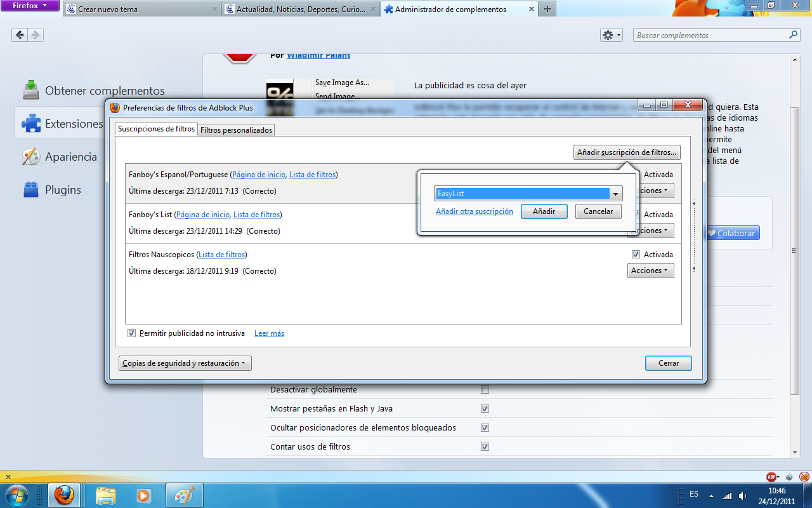Open the EasyList subscription dropdown arrow
Image resolution: width=812 pixels, height=508 pixels.
click(615, 194)
